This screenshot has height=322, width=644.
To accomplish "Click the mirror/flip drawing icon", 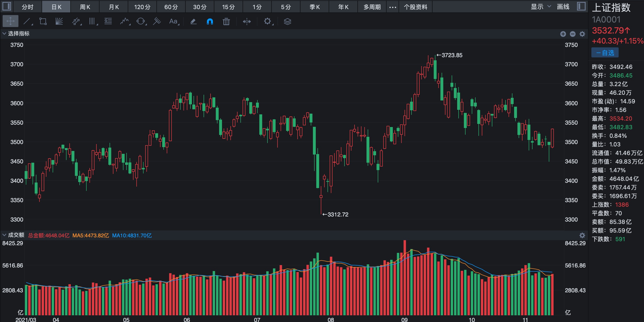I will tap(247, 22).
